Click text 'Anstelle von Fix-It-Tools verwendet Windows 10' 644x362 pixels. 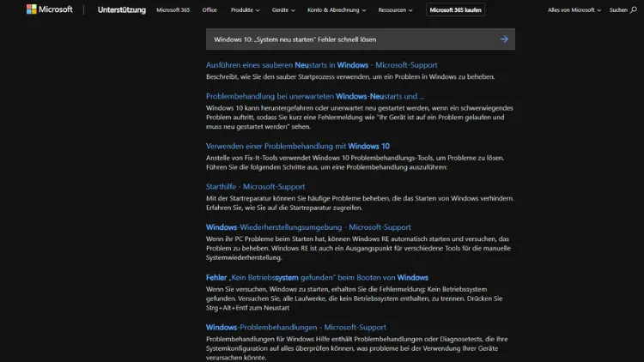pos(355,162)
